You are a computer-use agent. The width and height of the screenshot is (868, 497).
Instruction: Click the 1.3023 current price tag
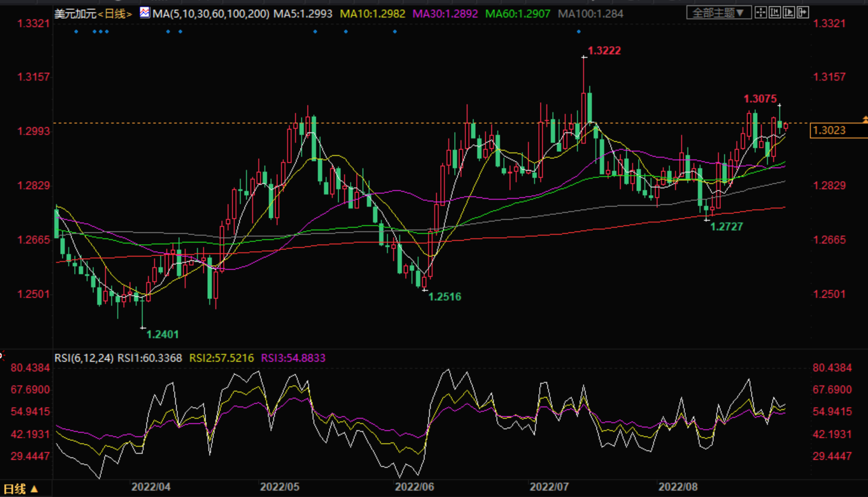tap(829, 130)
